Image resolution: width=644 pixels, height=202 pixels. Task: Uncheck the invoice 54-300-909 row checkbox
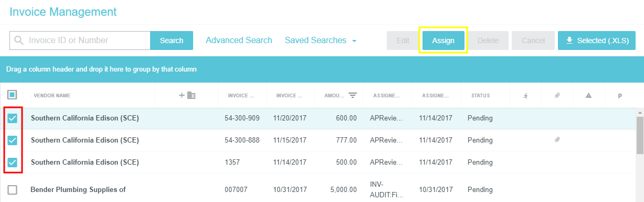[12, 118]
